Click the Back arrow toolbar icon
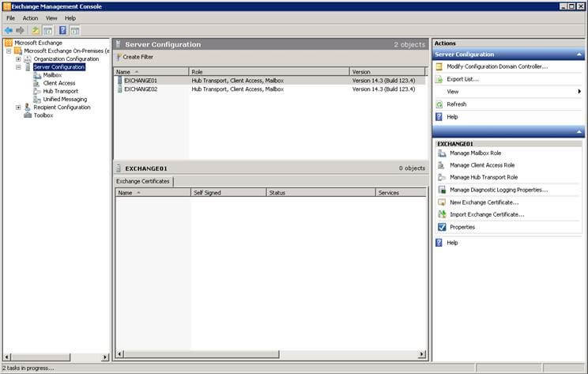Screen dimensions: 588x374 pos(8,30)
